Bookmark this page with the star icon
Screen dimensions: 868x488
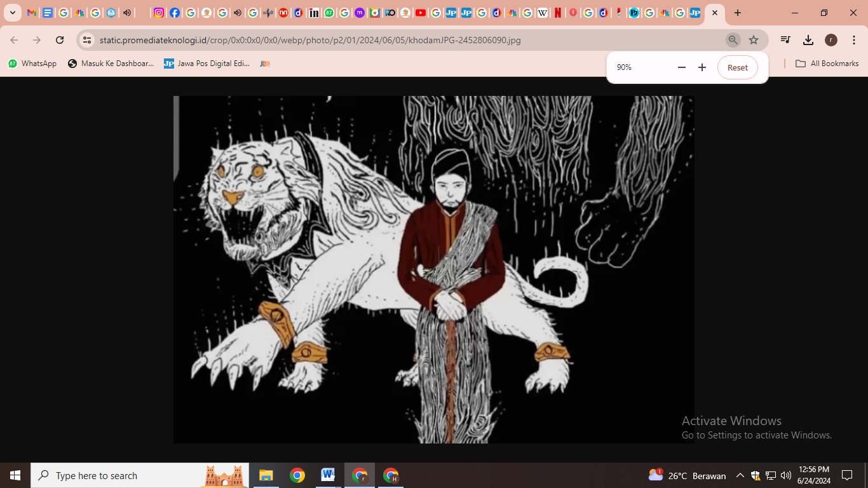click(754, 40)
